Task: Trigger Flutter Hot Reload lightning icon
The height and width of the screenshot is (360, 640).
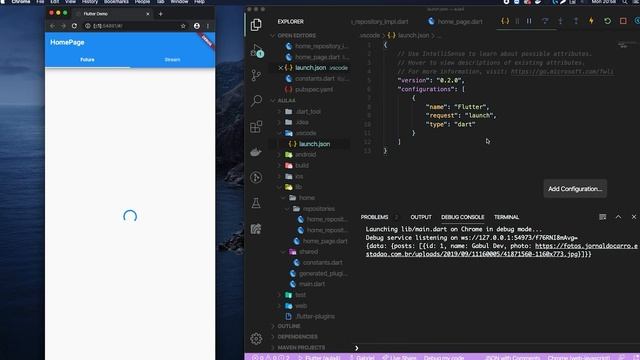Action: (591, 21)
